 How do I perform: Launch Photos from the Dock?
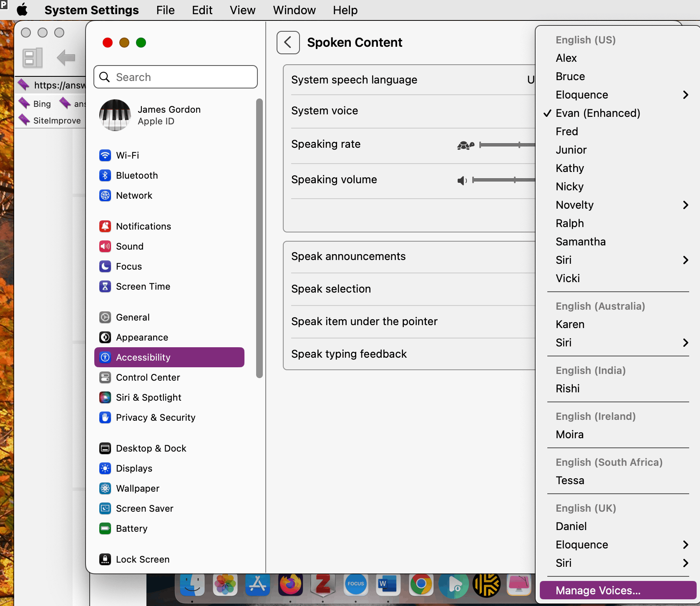pyautogui.click(x=225, y=584)
